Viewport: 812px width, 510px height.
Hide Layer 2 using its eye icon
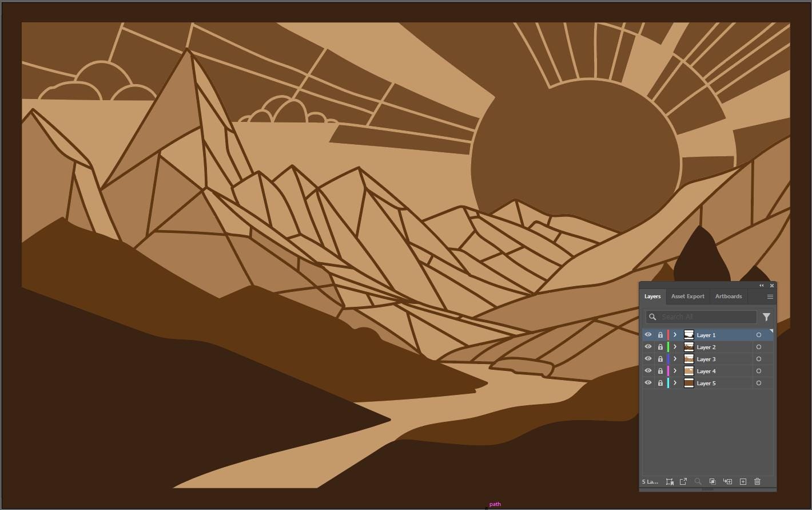pyautogui.click(x=648, y=347)
